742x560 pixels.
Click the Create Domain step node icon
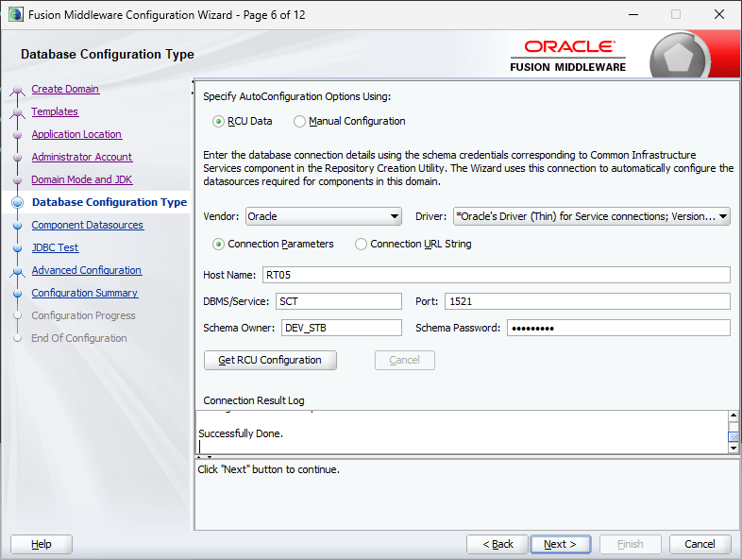[x=18, y=90]
